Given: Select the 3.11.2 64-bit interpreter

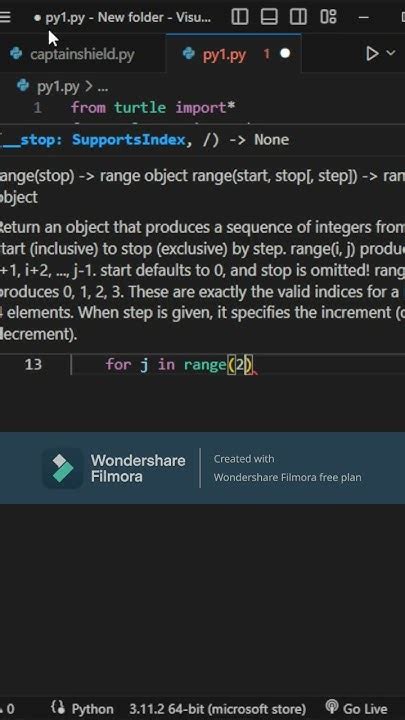Looking at the screenshot, I should (x=217, y=709).
